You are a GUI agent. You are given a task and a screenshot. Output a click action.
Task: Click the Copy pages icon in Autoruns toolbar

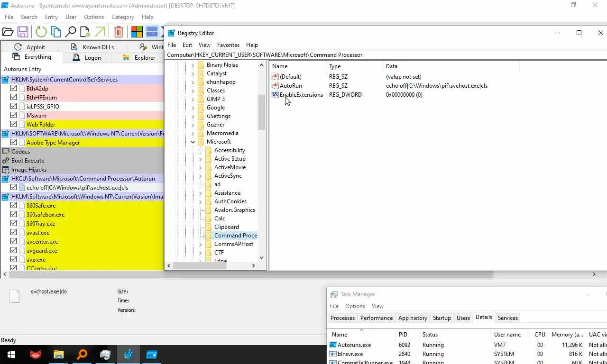55,32
